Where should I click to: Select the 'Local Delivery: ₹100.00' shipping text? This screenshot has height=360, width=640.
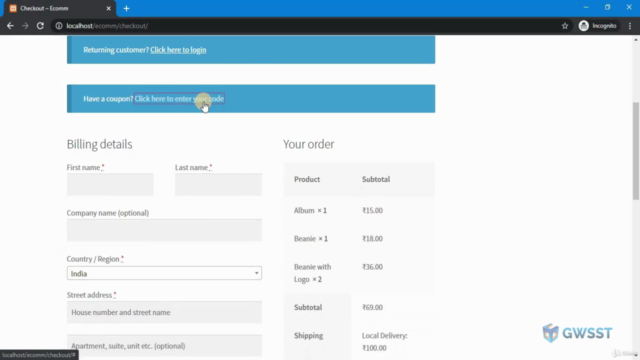tap(384, 342)
